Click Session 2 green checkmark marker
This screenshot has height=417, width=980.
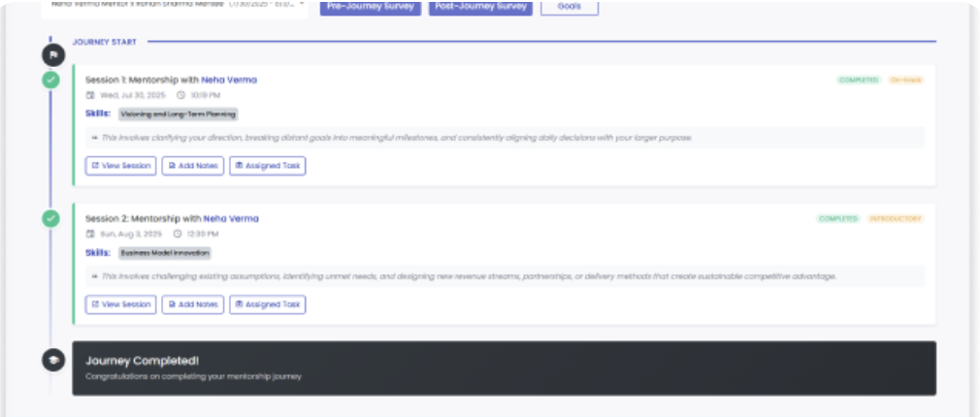click(50, 218)
